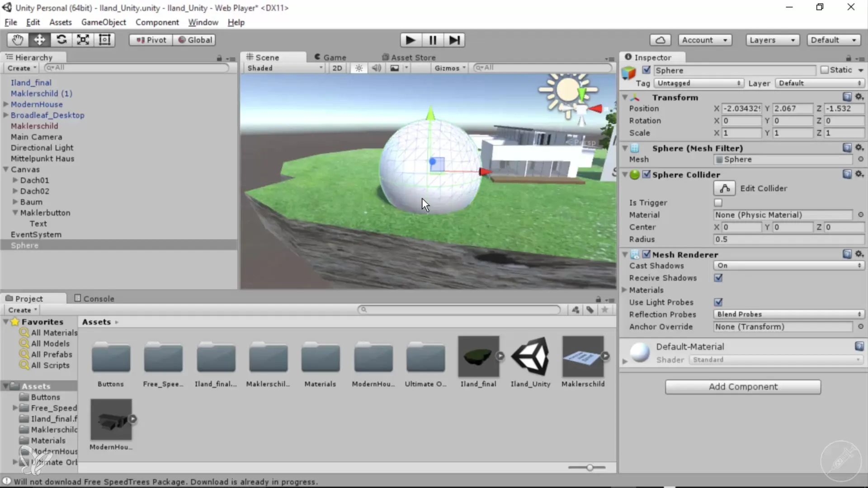The height and width of the screenshot is (488, 868).
Task: Open the Shaded draw mode dropdown
Action: coord(285,68)
